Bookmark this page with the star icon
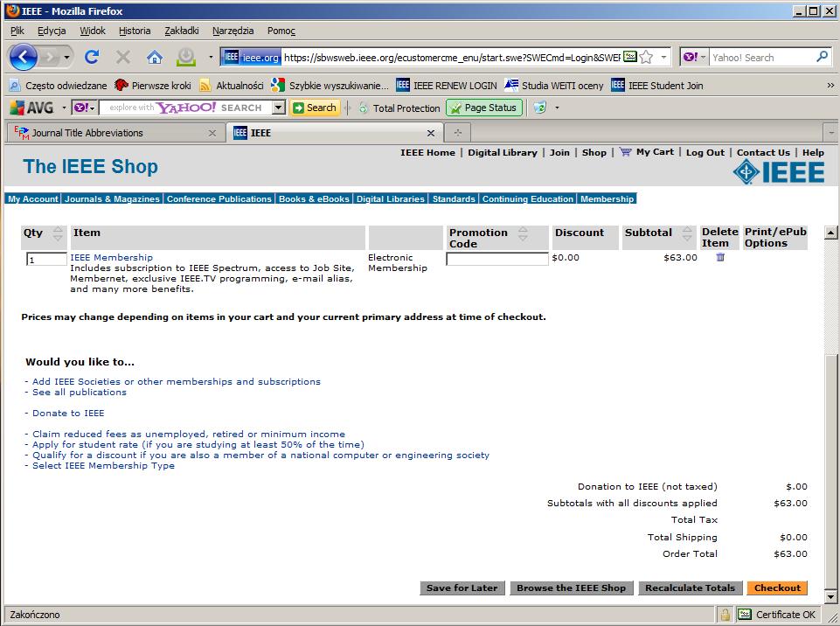Screen dimensions: 840x626 (647, 57)
